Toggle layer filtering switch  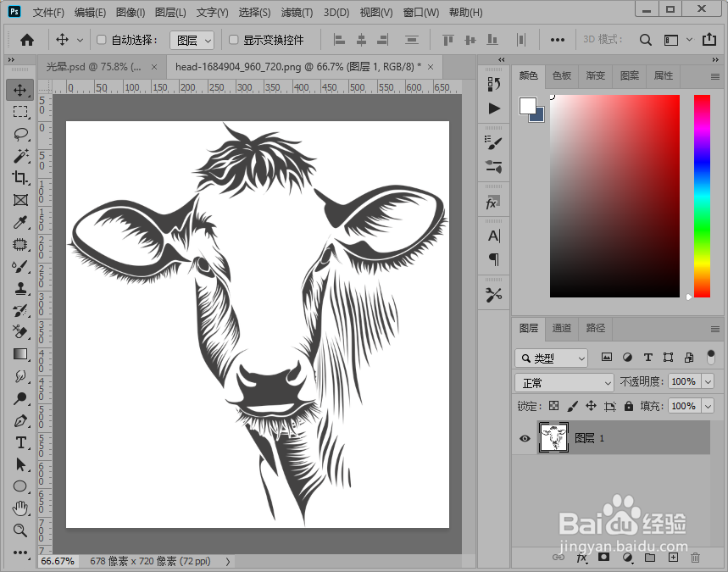[x=710, y=357]
